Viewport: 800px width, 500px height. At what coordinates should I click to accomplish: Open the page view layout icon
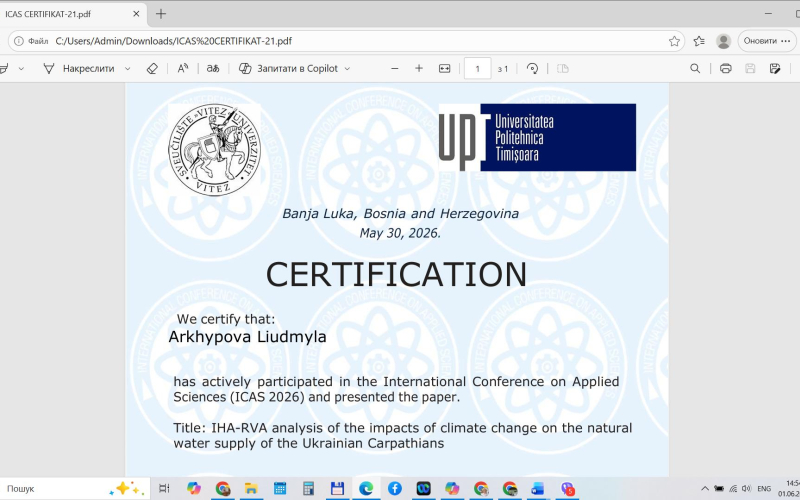563,68
